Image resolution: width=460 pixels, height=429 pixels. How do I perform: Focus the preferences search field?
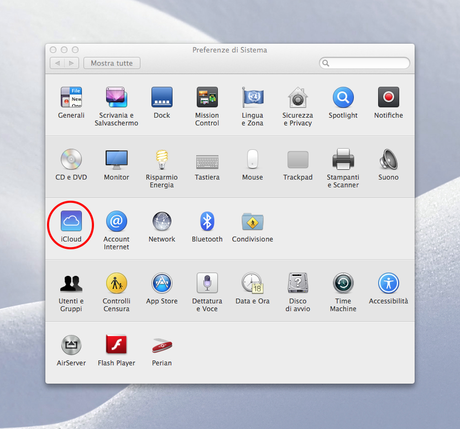coord(364,63)
